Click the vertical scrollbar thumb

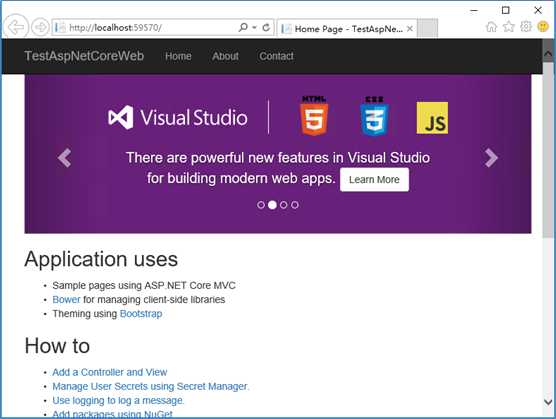click(548, 150)
